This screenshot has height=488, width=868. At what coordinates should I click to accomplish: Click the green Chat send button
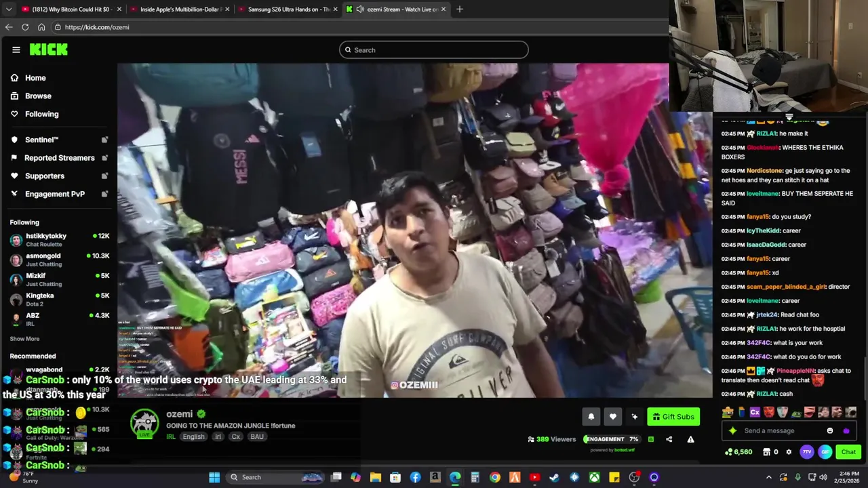click(848, 452)
